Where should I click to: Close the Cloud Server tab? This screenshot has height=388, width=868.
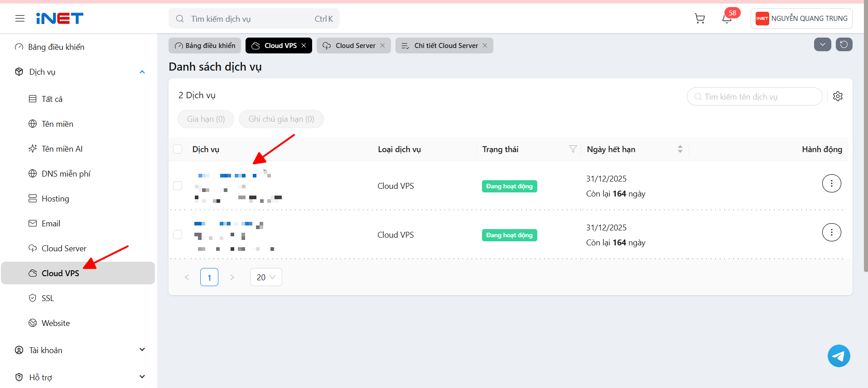pyautogui.click(x=383, y=45)
